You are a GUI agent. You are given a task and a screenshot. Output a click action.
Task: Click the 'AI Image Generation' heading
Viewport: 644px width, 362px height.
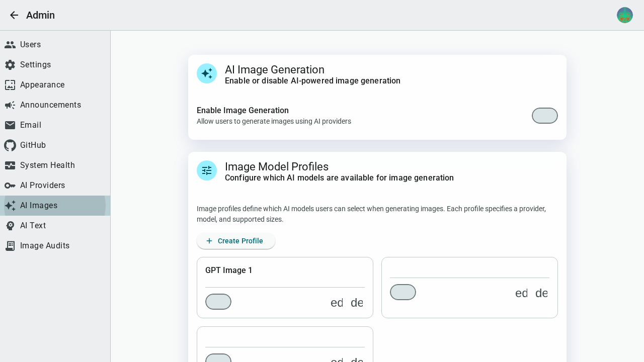pyautogui.click(x=275, y=69)
